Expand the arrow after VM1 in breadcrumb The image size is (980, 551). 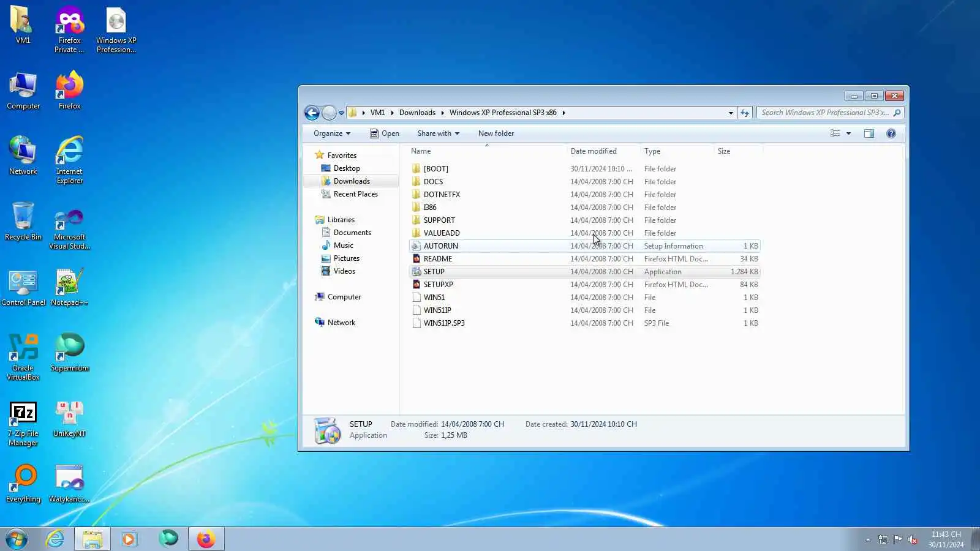pos(392,113)
